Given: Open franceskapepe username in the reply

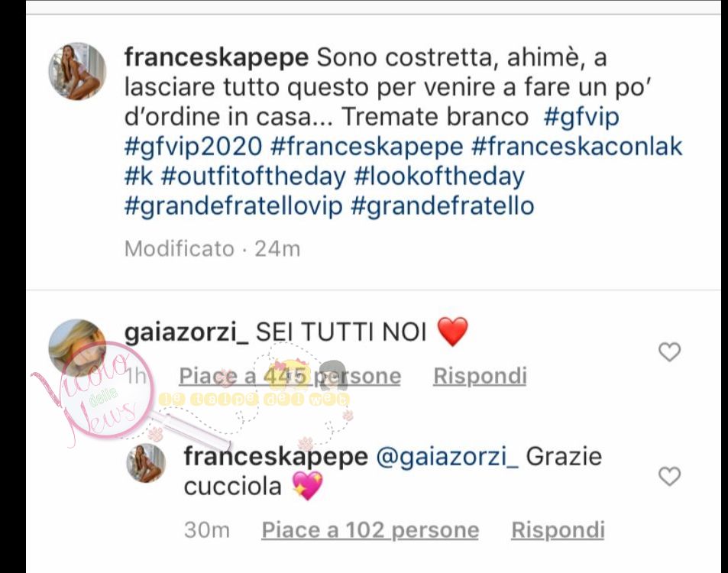Looking at the screenshot, I should tap(276, 456).
